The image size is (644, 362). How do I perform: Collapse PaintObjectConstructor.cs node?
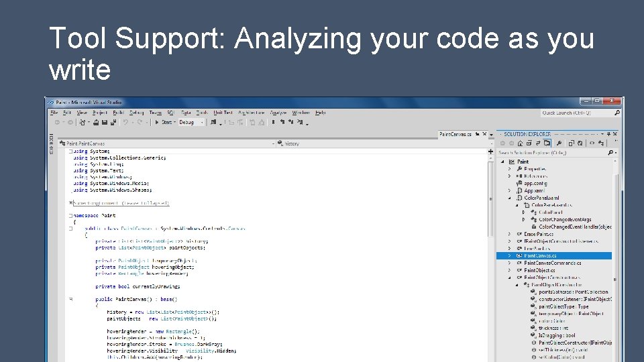(x=510, y=278)
